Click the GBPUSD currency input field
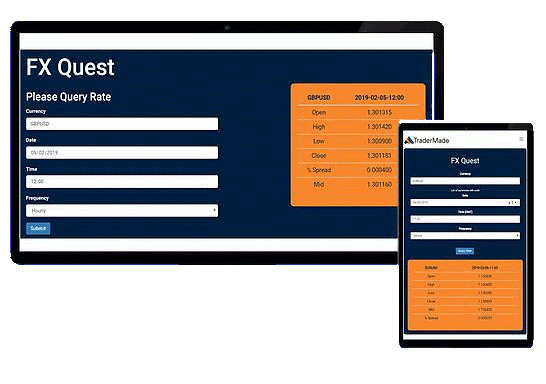The height and width of the screenshot is (384, 546). [122, 124]
